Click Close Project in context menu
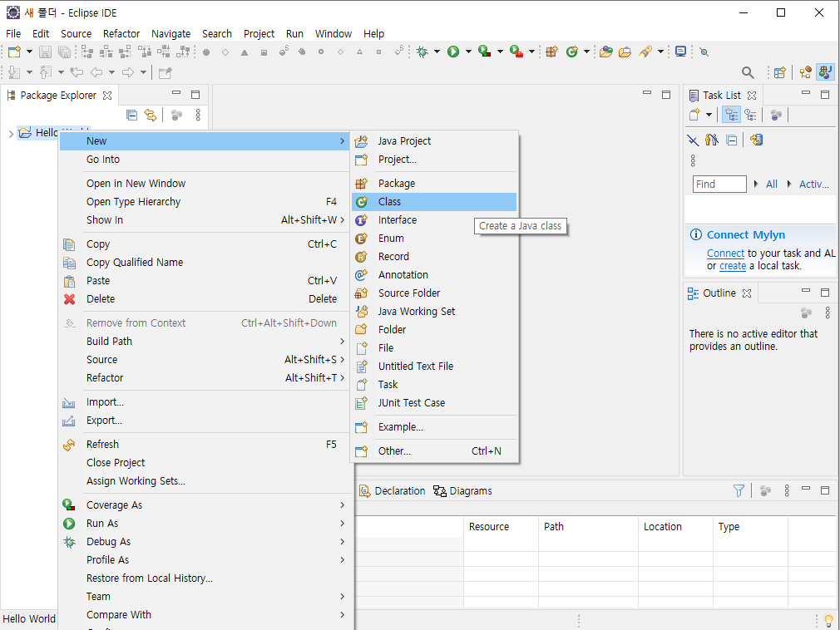The image size is (840, 630). coord(205,462)
